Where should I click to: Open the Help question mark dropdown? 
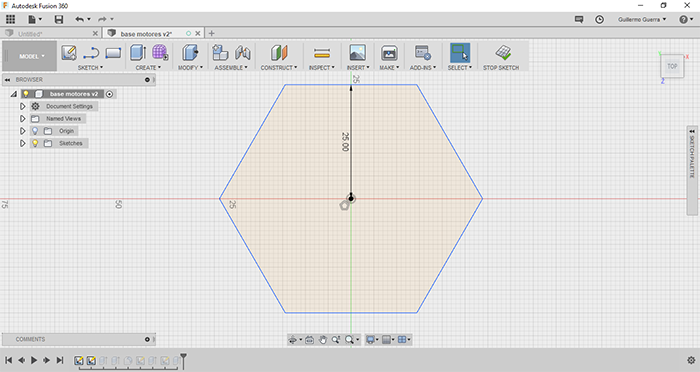coord(686,19)
